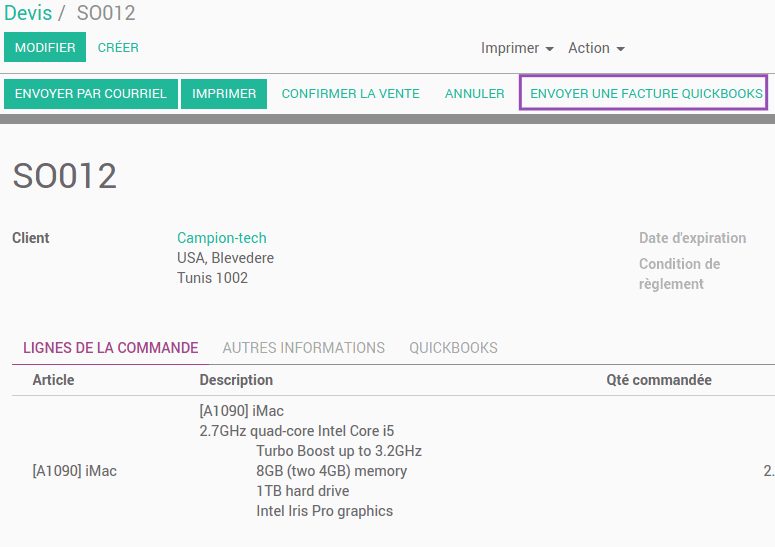775x547 pixels.
Task: Expand the Action dropdown
Action: (597, 48)
